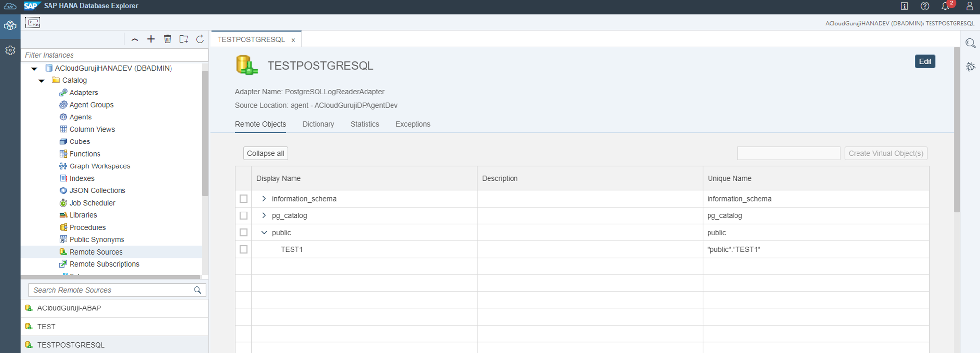Collapse the Catalog folder in tree
Image resolution: width=980 pixels, height=353 pixels.
(42, 81)
